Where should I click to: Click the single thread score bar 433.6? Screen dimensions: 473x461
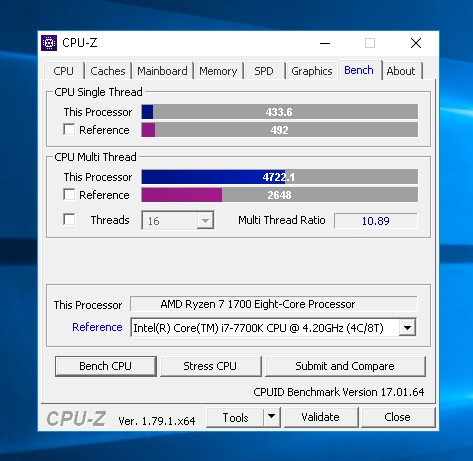click(x=279, y=112)
